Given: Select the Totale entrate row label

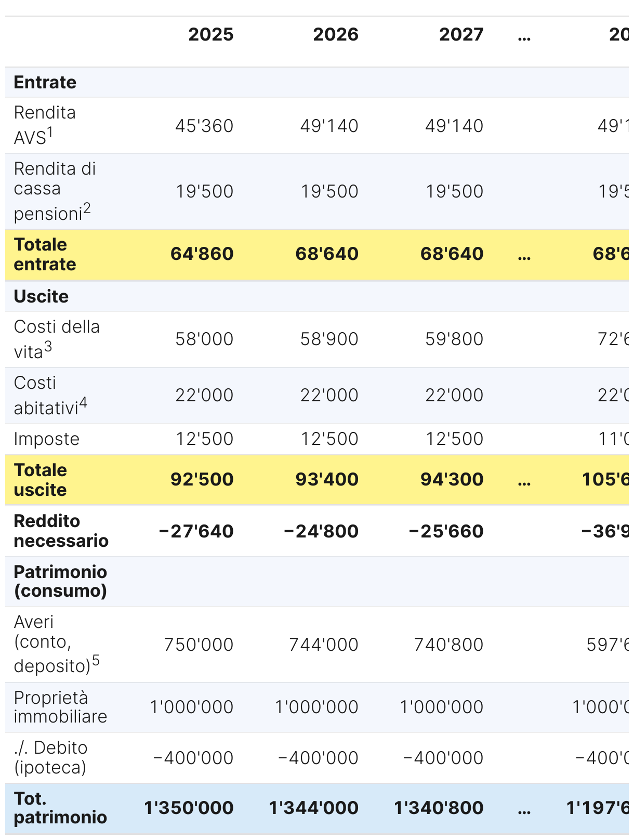Looking at the screenshot, I should [x=45, y=254].
